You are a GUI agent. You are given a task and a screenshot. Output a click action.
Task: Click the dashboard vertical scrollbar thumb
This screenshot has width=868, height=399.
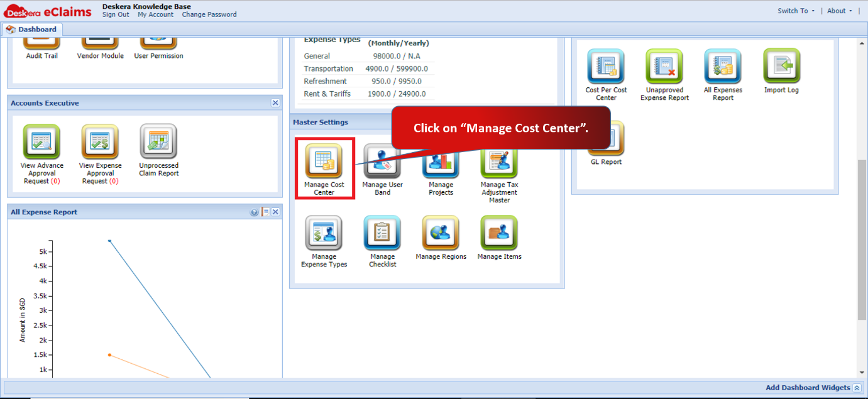pyautogui.click(x=862, y=240)
